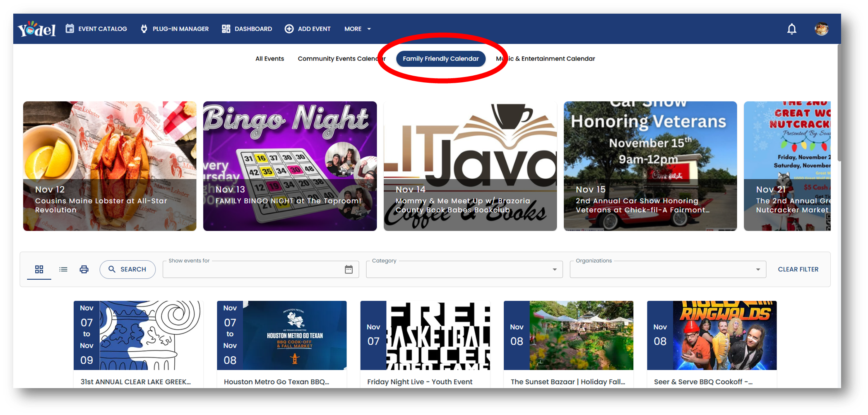
Task: Click the calendar icon in the date field
Action: 349,269
